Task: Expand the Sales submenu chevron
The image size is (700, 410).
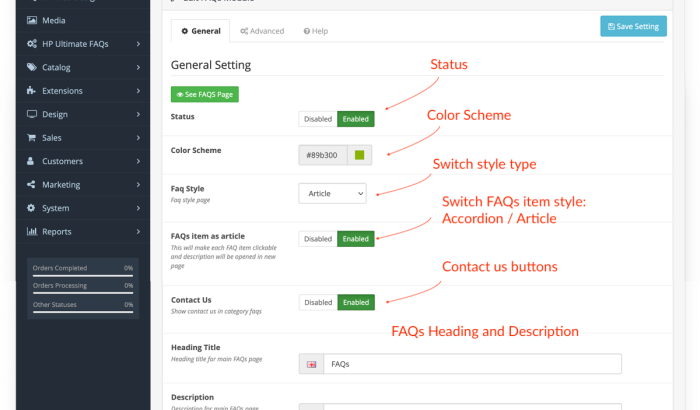Action: (138, 138)
